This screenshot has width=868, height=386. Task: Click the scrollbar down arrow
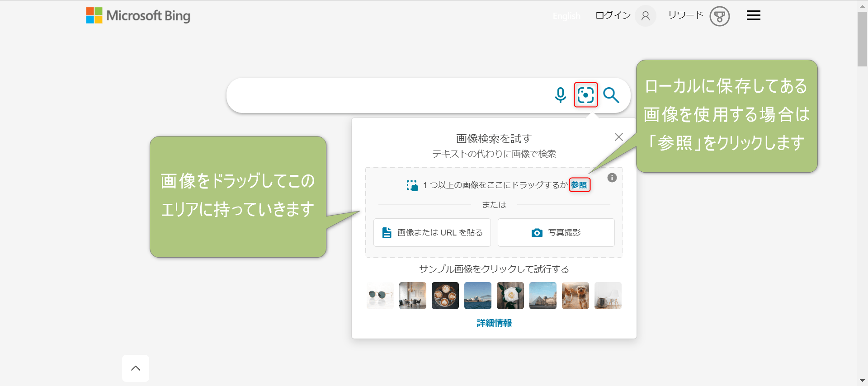click(862, 381)
